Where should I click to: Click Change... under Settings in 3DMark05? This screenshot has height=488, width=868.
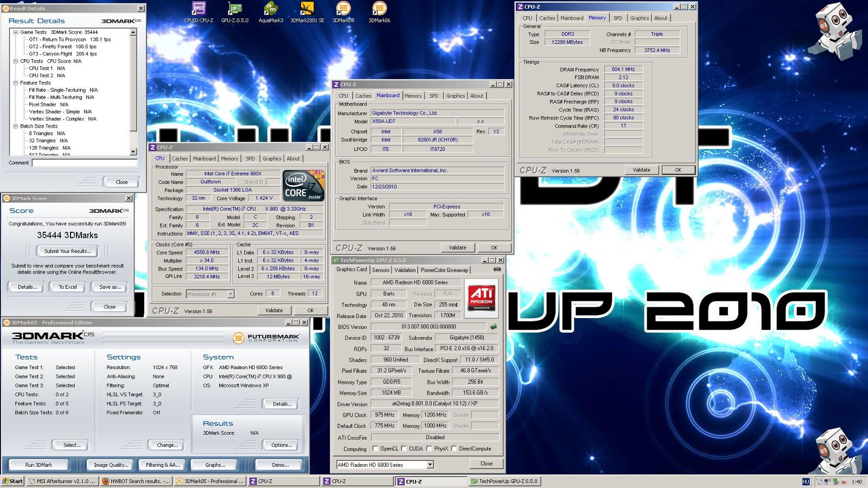click(167, 445)
